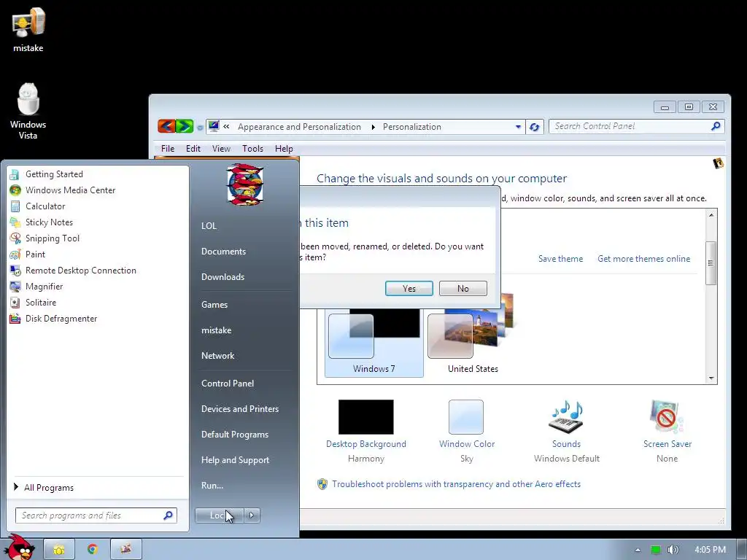Click the green Forward arrow button
The height and width of the screenshot is (560, 747).
tap(185, 126)
